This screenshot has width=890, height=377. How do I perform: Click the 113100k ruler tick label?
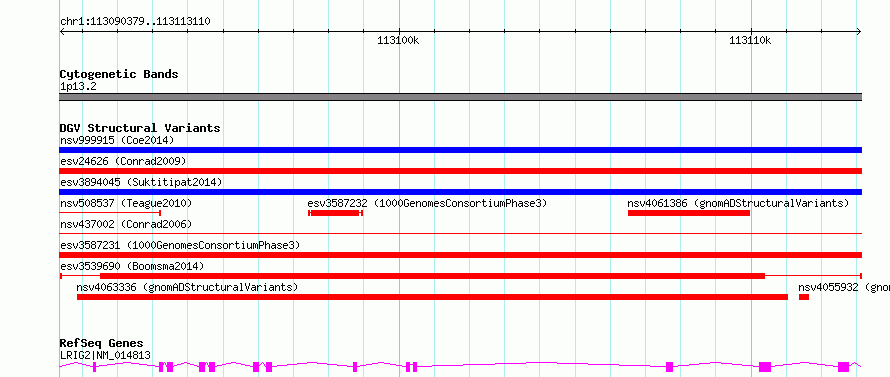pyautogui.click(x=398, y=40)
